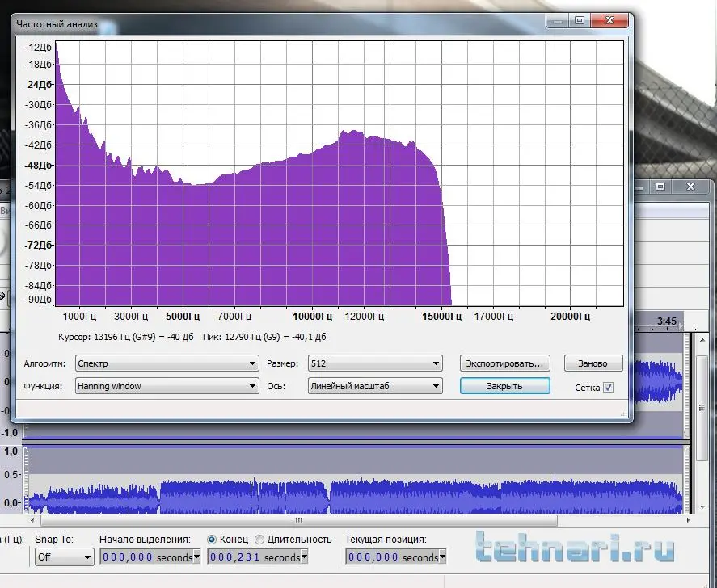717x588 pixels.
Task: Open the Алгоритм dropdown showing Спектр
Action: tap(166, 364)
